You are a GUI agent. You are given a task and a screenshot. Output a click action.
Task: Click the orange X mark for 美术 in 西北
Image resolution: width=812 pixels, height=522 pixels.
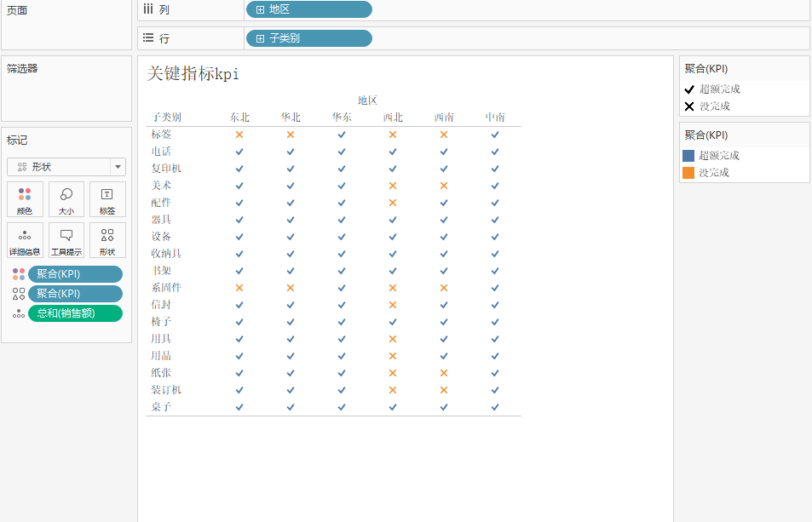[393, 186]
